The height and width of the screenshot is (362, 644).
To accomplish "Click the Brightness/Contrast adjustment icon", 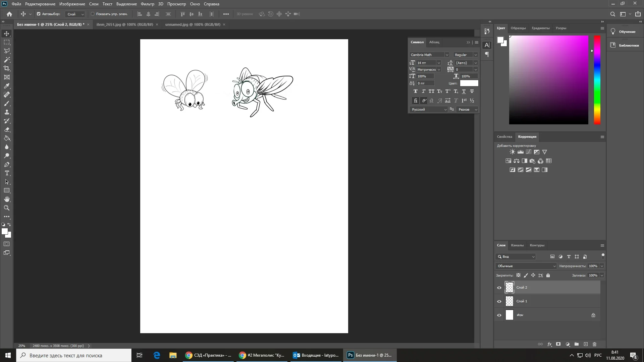I will tap(512, 152).
